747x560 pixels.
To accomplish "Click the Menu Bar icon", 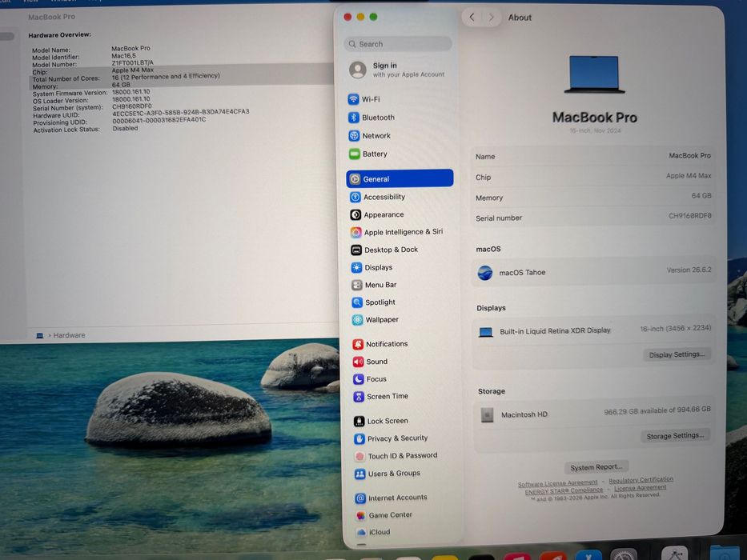I will click(357, 285).
